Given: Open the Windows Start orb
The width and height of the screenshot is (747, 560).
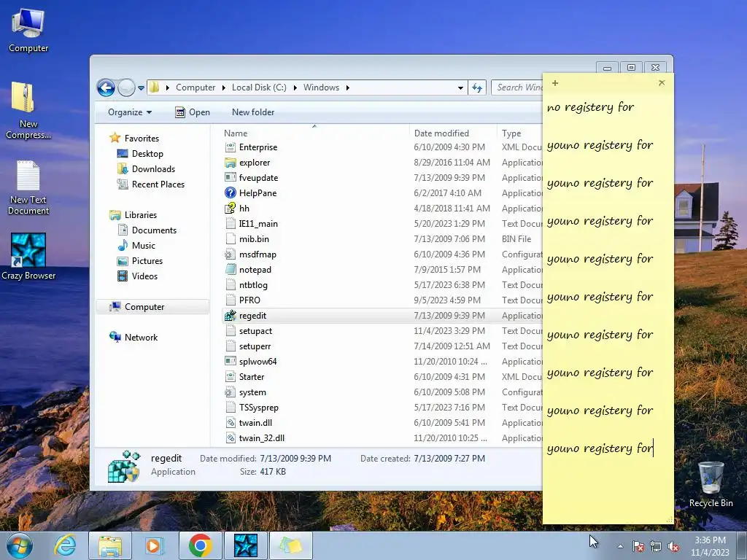Looking at the screenshot, I should pos(20,545).
